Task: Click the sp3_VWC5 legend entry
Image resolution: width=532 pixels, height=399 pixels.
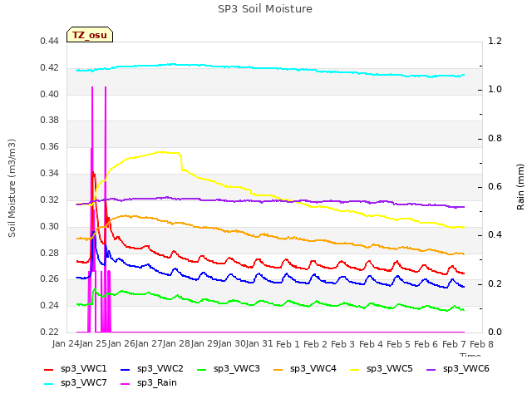Action: 381,369
